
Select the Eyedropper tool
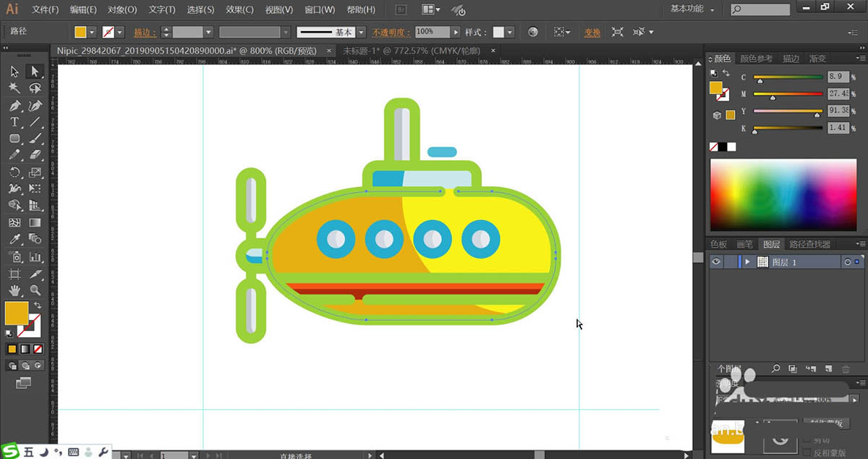pos(14,240)
